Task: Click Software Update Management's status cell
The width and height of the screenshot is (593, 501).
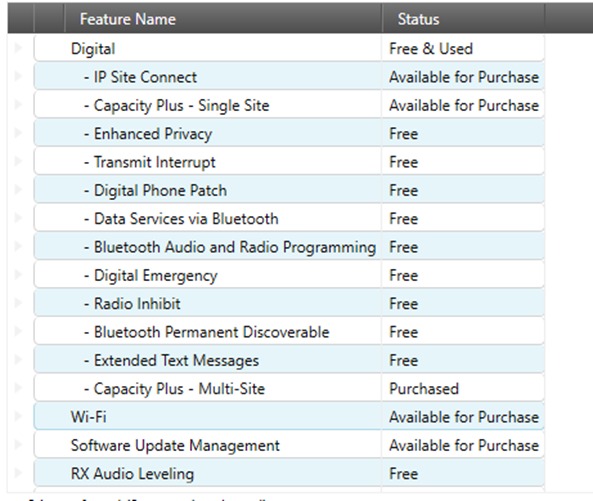Action: (463, 446)
